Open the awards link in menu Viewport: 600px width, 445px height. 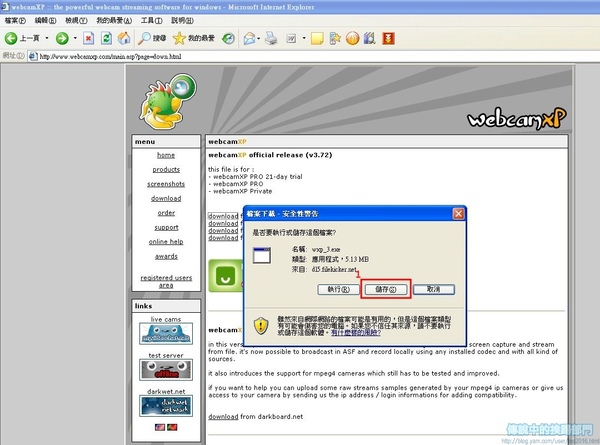pos(166,256)
